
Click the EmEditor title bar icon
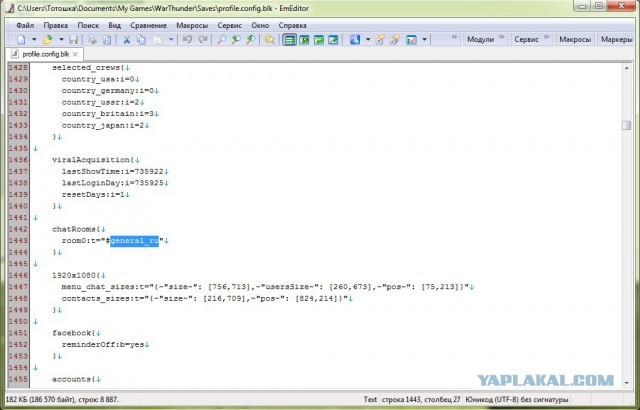pyautogui.click(x=10, y=8)
